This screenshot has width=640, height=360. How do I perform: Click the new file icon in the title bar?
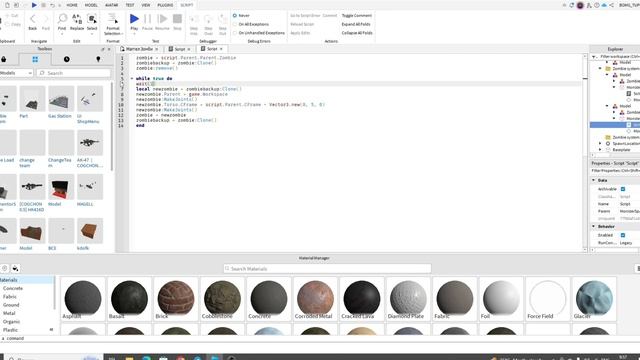coord(7,5)
